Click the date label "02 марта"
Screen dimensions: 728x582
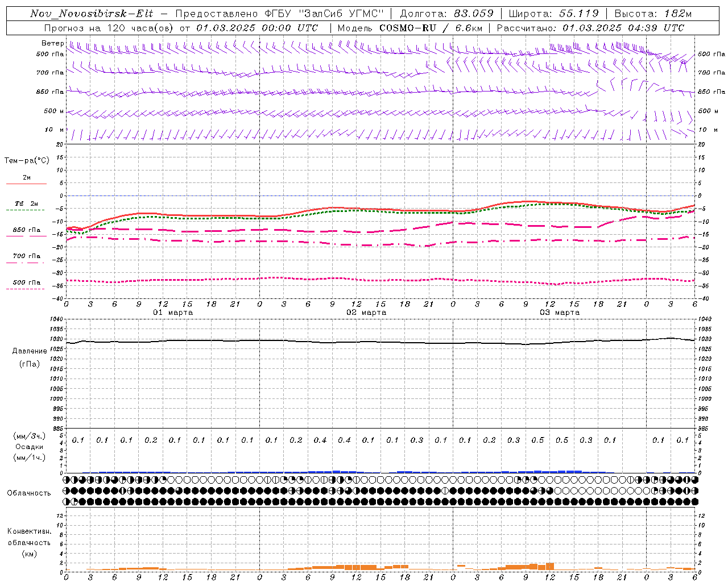366,313
